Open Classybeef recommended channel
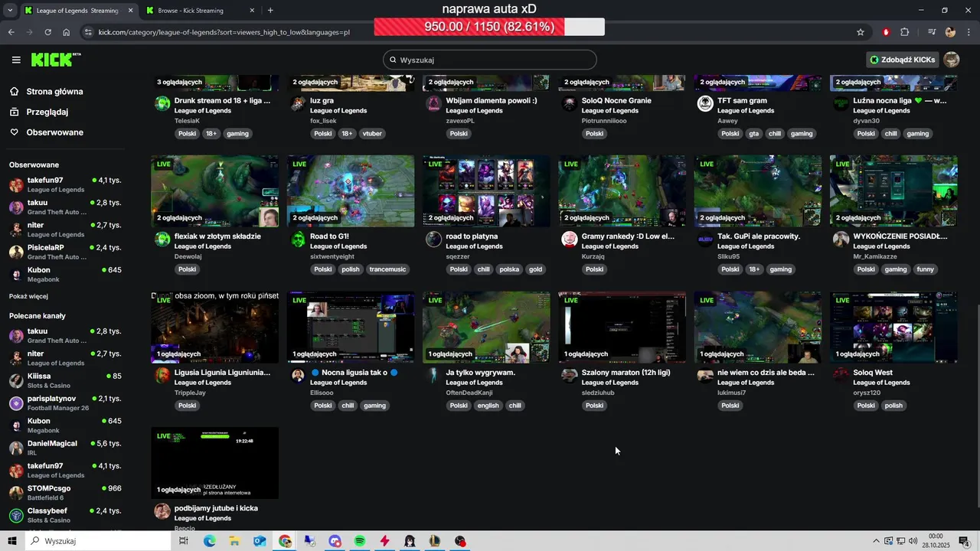980x551 pixels. (x=65, y=515)
